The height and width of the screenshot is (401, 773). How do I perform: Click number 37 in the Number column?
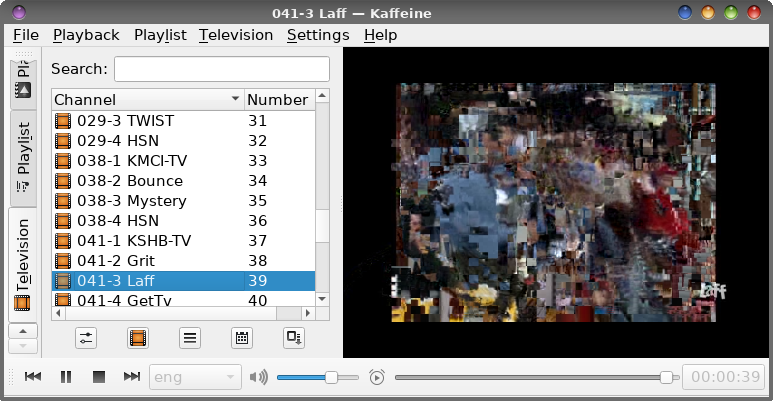click(257, 241)
